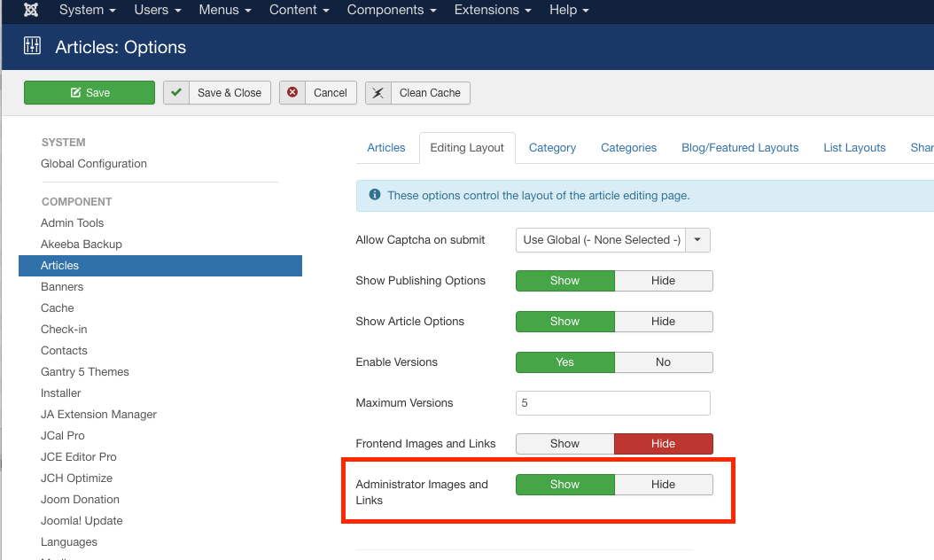Click the blue info icon in notice
Viewport: 934px width, 560px height.
[x=375, y=195]
